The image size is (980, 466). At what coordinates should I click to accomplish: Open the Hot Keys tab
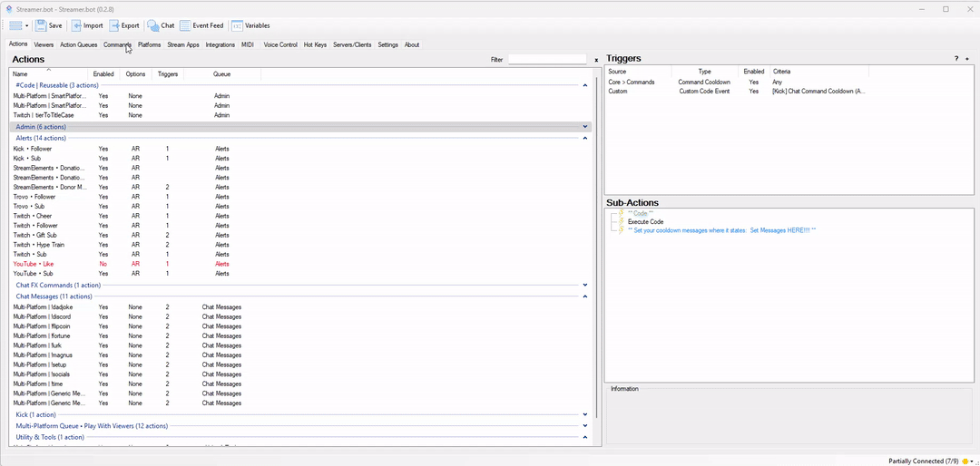pos(315,45)
